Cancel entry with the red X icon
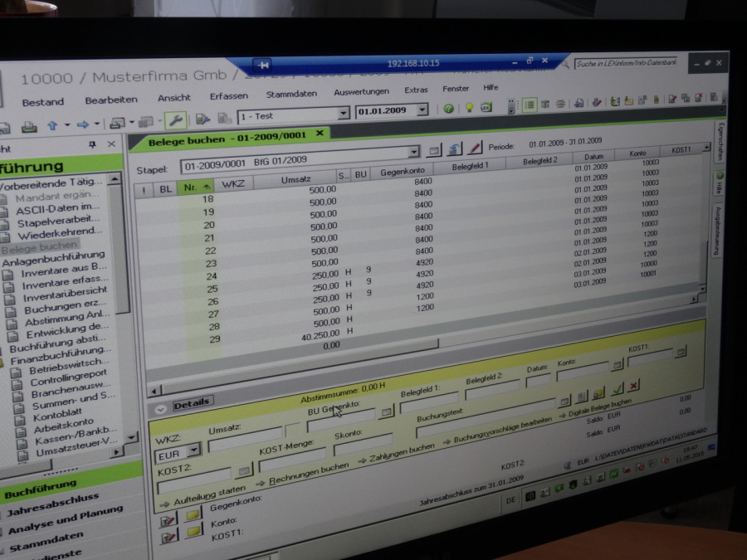Screen dimensions: 747x560 coord(634,386)
